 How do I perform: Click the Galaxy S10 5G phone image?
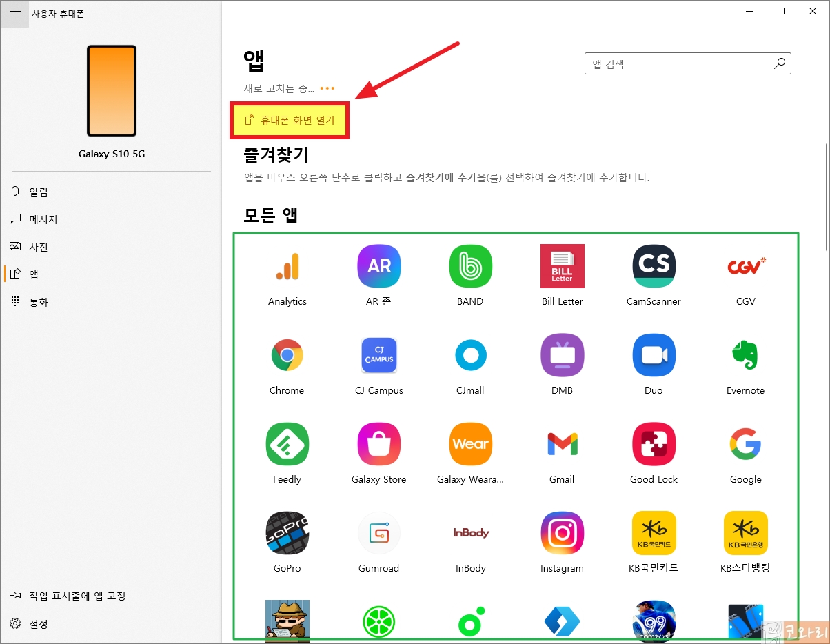pos(112,91)
